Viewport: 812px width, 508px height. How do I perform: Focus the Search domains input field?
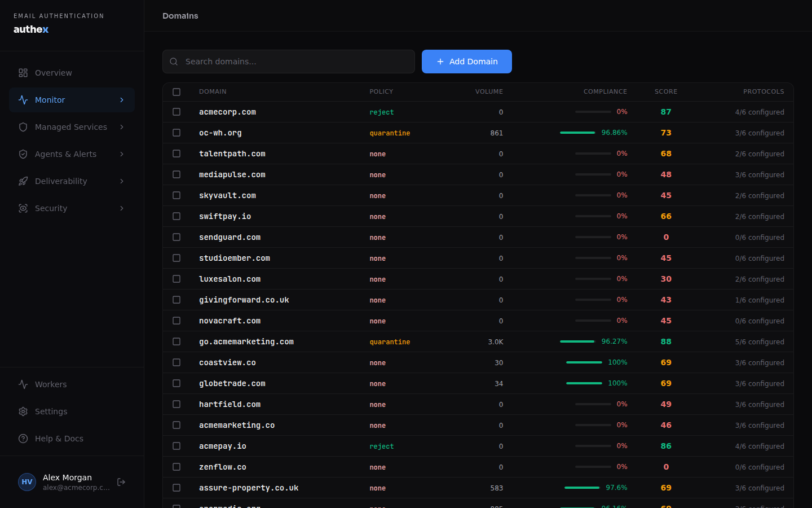[x=289, y=62]
